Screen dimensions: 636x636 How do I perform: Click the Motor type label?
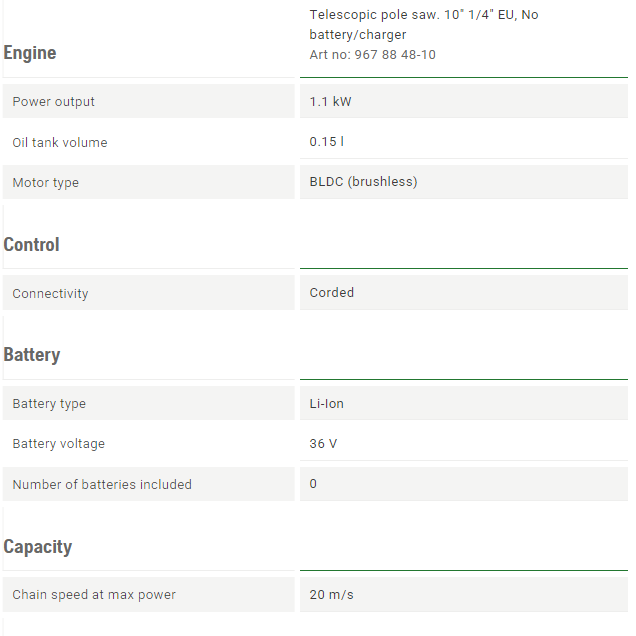click(x=46, y=183)
